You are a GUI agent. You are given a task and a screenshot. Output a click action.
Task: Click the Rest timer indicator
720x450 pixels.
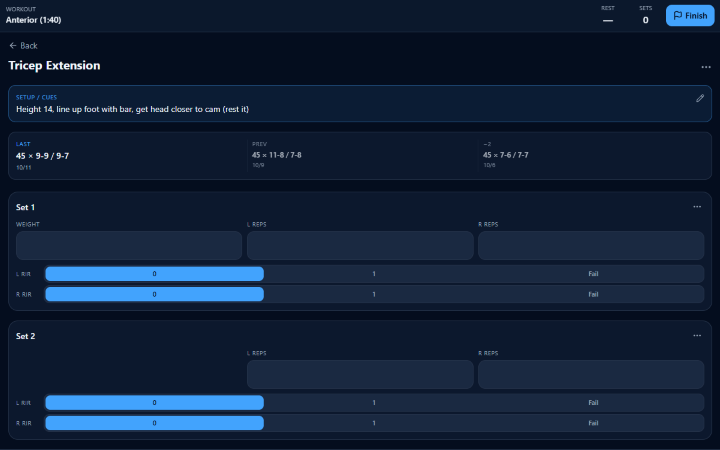coord(608,16)
